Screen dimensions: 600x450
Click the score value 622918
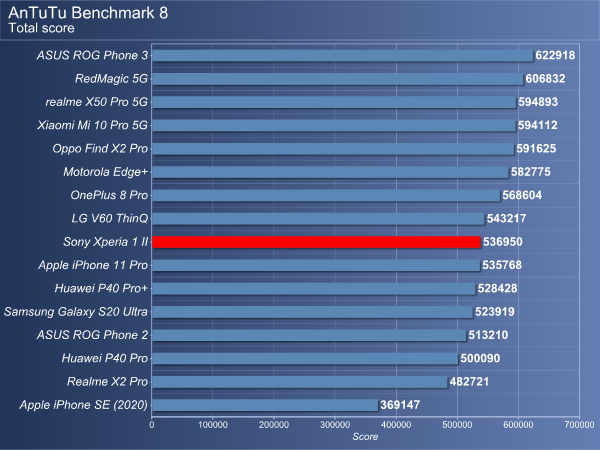click(555, 55)
